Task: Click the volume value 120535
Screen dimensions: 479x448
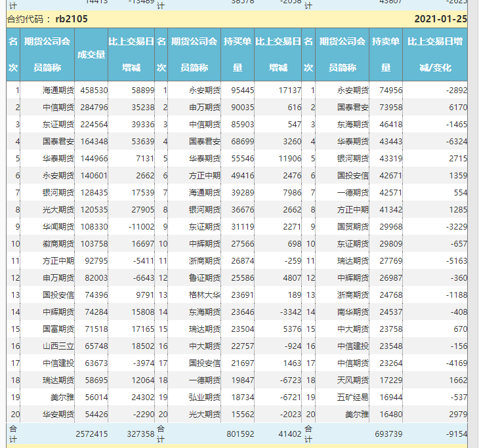Action: [x=94, y=210]
